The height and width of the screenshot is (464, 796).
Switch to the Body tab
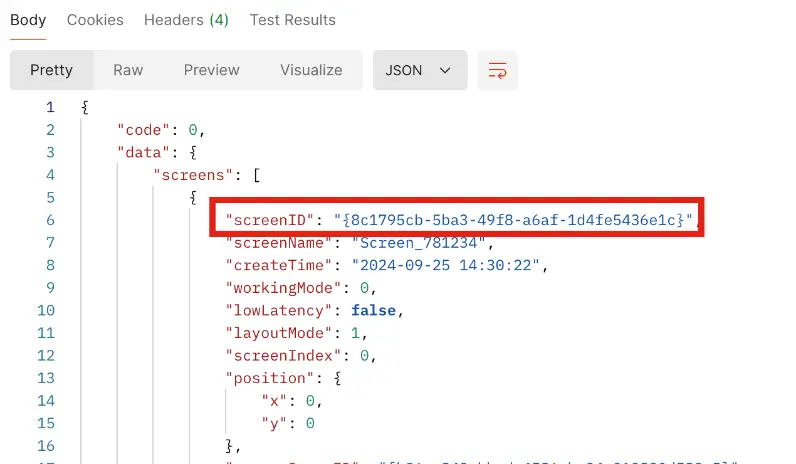coord(28,20)
